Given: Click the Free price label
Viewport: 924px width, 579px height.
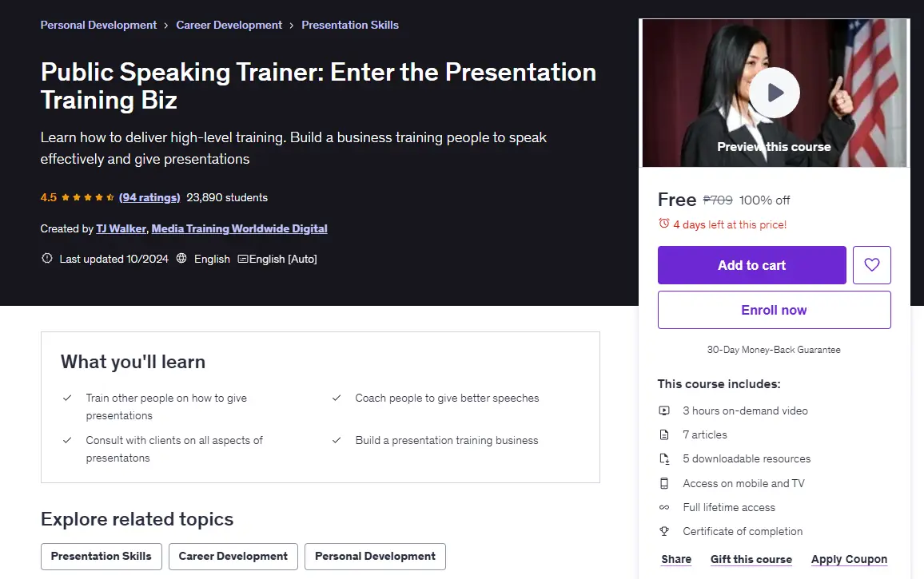Looking at the screenshot, I should [x=676, y=200].
